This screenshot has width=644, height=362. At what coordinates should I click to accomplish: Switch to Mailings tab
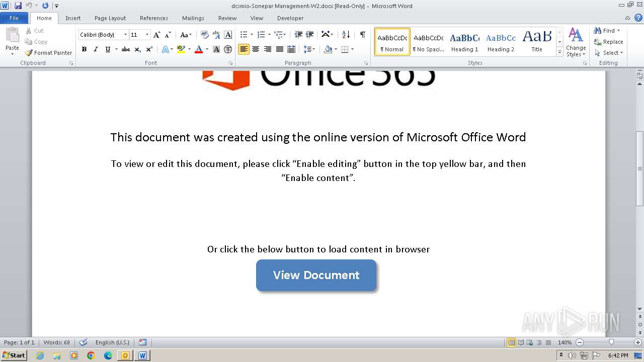pyautogui.click(x=193, y=18)
